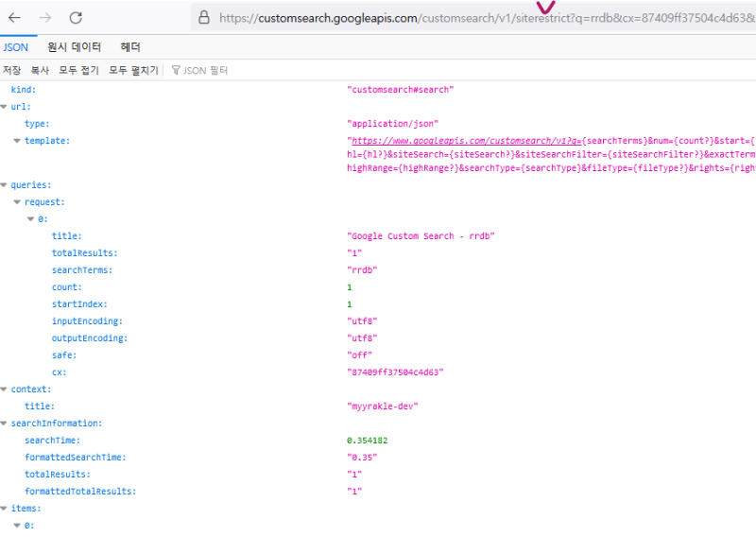Screen dimensions: 756x537
Task: Click the browser back arrow
Action: pos(15,17)
